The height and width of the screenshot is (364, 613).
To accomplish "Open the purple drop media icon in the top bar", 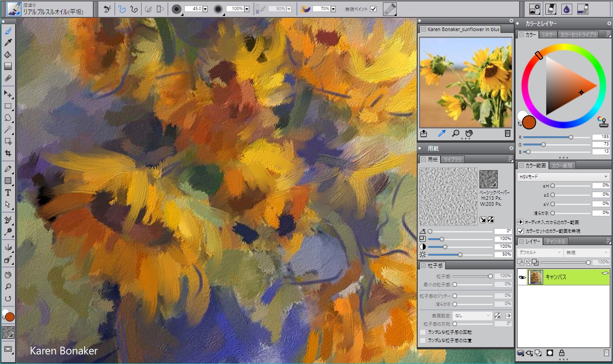I will [567, 9].
